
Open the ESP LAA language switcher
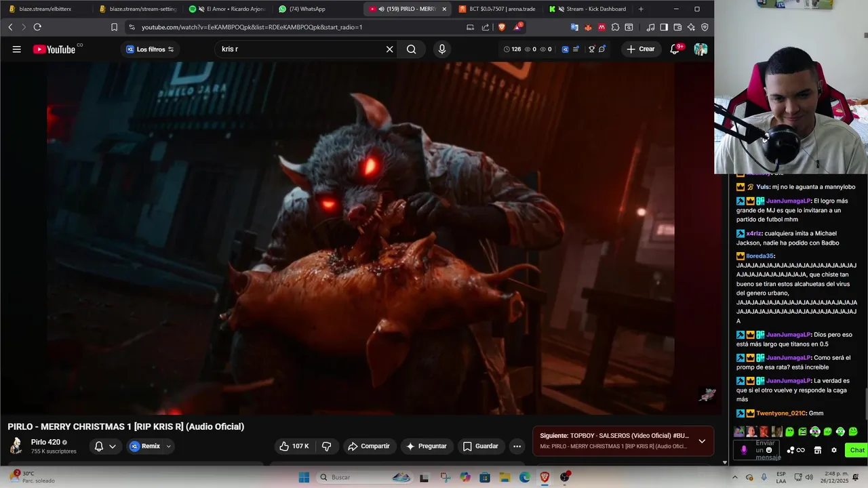click(781, 477)
